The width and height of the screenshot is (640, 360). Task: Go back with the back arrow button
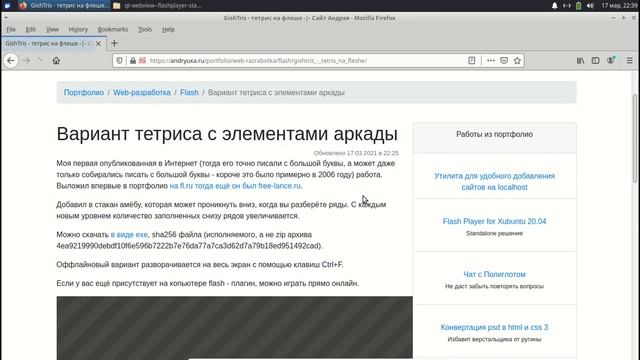pyautogui.click(x=11, y=60)
